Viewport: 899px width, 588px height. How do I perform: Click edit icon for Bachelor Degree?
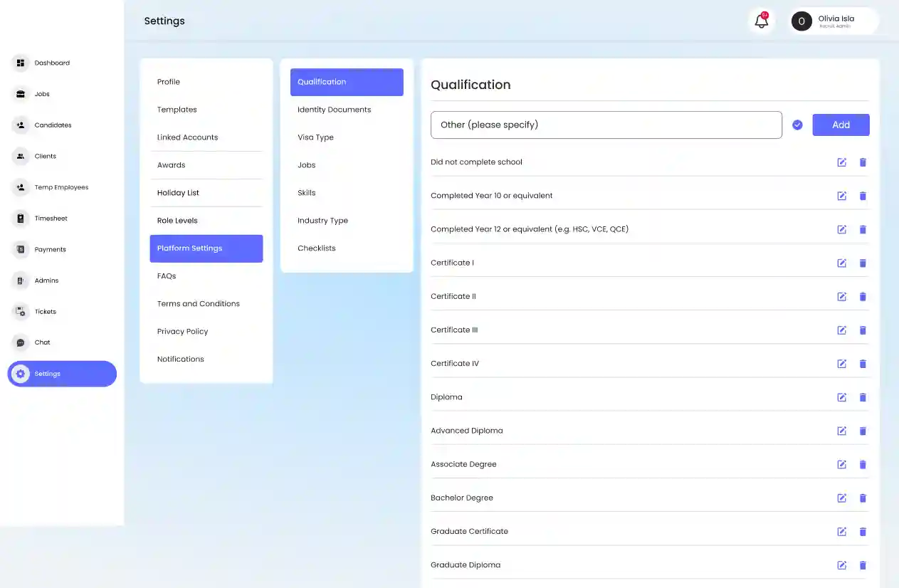[x=841, y=498]
